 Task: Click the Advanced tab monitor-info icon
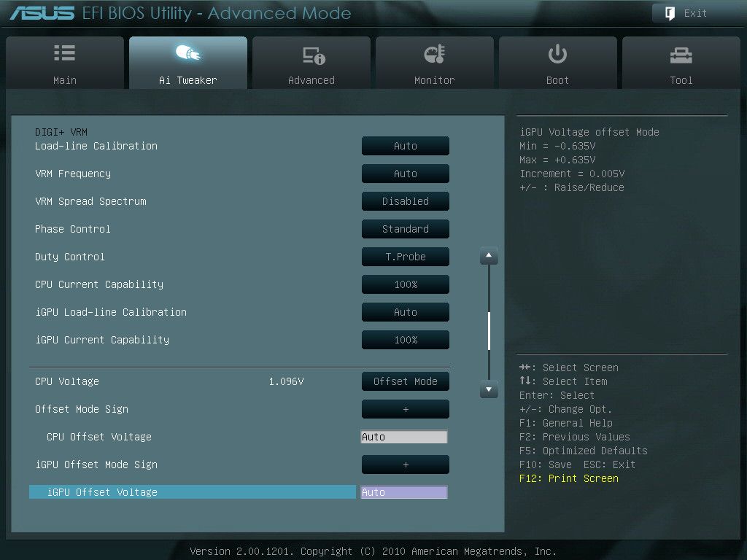(314, 55)
